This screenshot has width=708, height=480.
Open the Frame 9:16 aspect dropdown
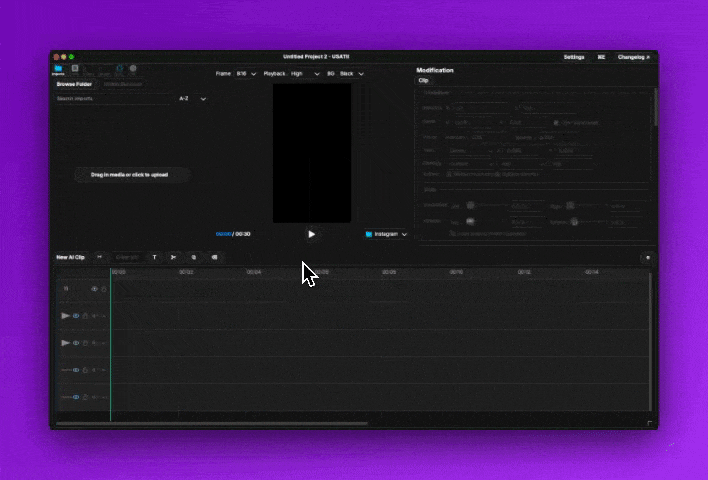(x=245, y=74)
